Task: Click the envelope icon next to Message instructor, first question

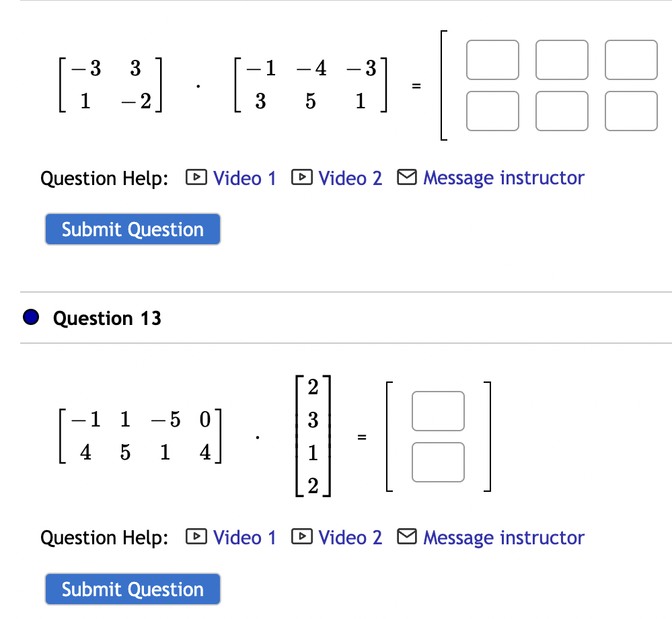Action: pos(407,178)
